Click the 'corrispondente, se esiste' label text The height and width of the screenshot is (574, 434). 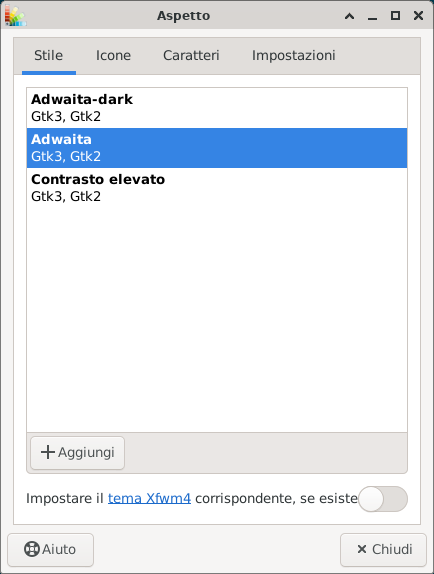click(276, 499)
